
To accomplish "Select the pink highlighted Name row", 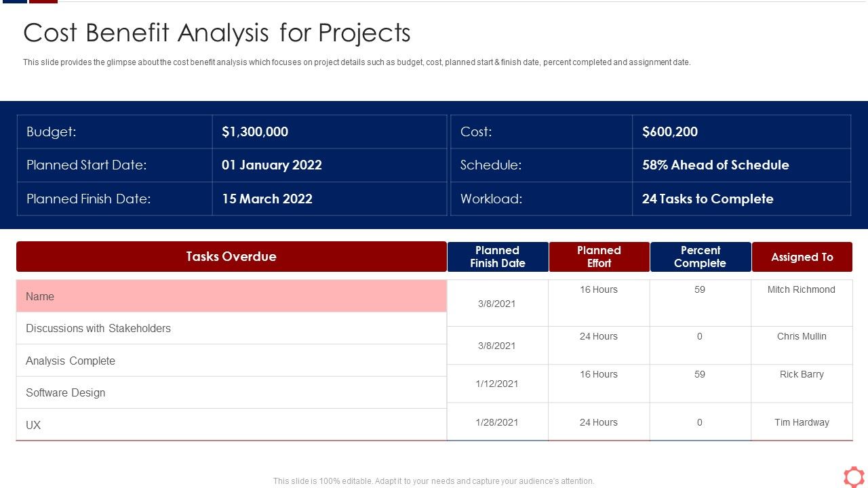I will click(231, 296).
